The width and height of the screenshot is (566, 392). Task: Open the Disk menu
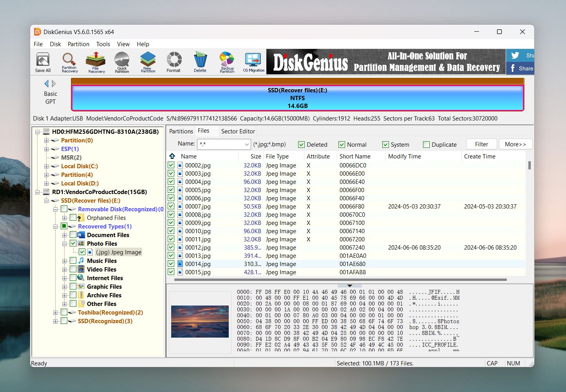click(x=55, y=44)
